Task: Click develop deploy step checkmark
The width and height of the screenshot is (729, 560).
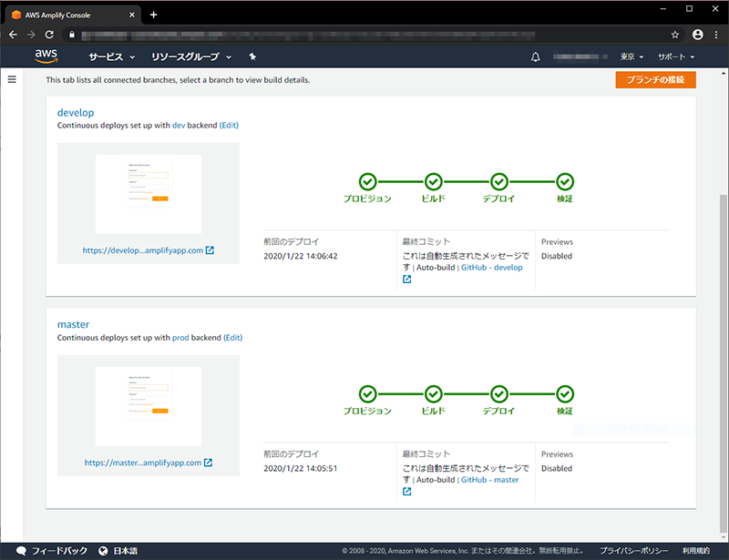Action: (499, 182)
